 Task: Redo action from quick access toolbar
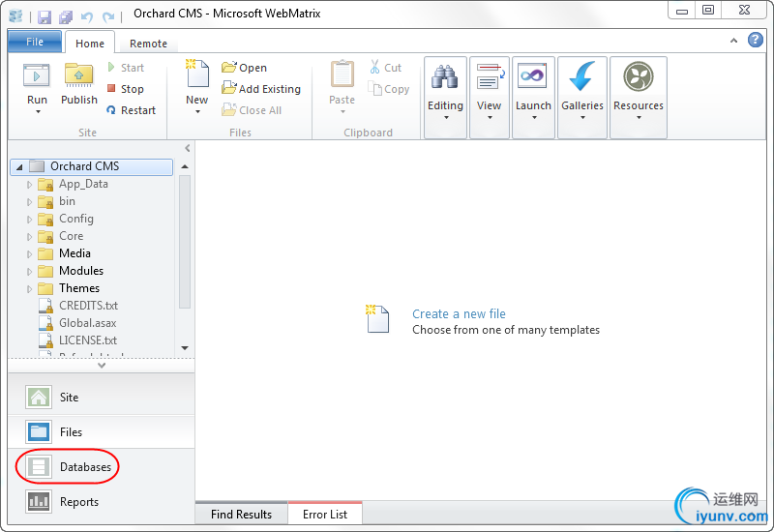tap(108, 17)
